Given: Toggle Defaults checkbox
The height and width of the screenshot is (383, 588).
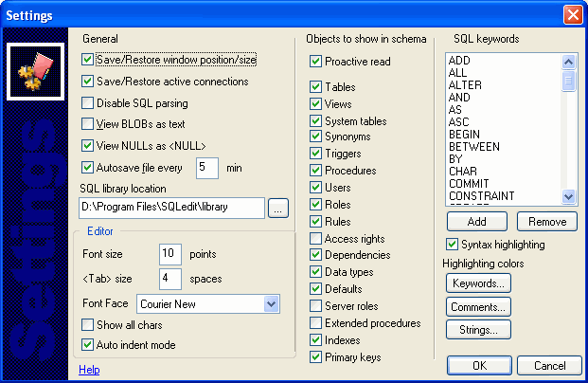Looking at the screenshot, I should (315, 289).
